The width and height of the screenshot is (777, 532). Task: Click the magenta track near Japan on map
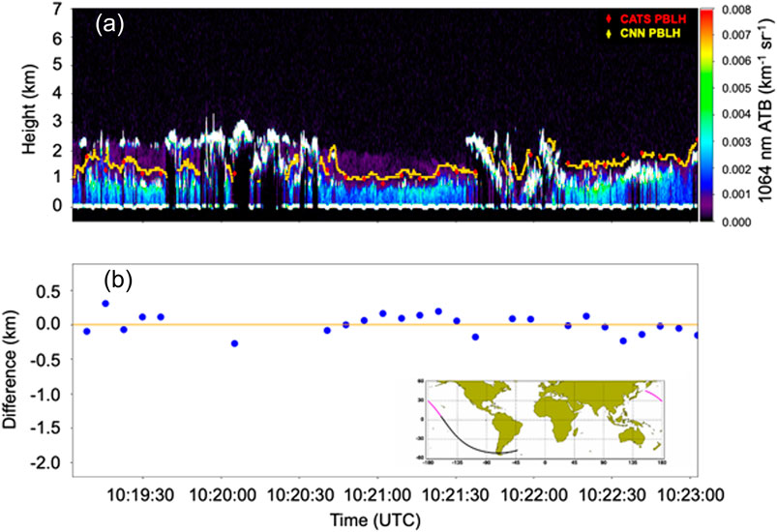coord(653,396)
